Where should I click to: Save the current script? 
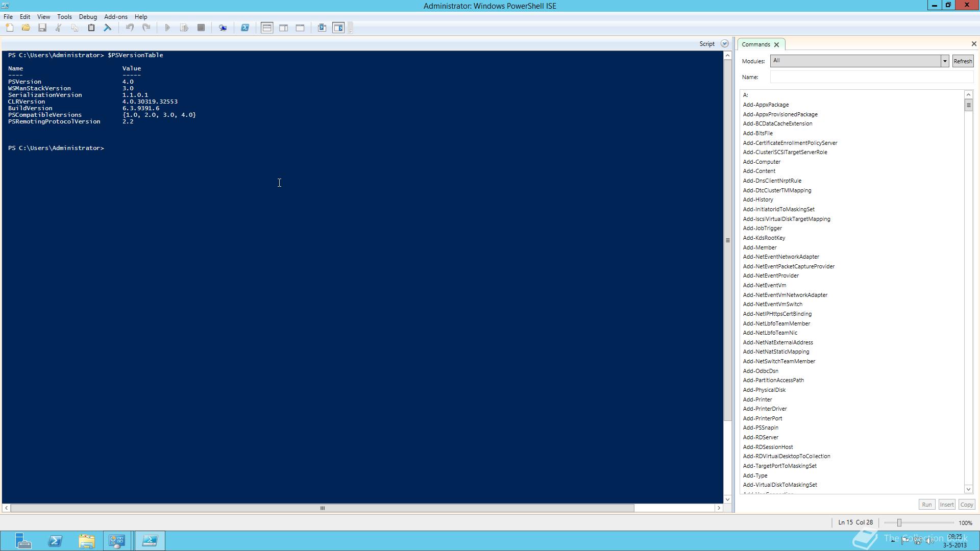coord(42,28)
